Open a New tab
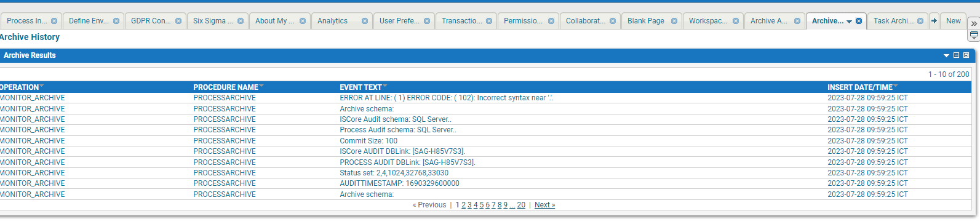Viewport: 980px width, 224px height. 954,21
